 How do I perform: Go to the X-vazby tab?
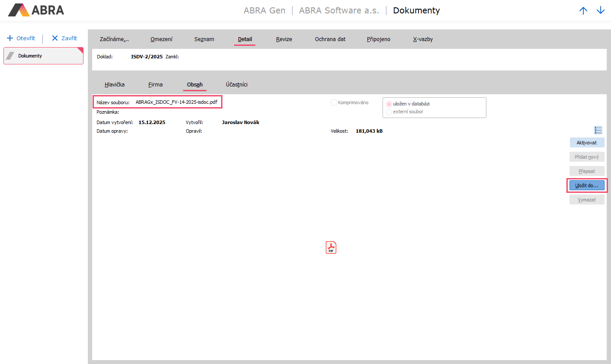pos(423,39)
